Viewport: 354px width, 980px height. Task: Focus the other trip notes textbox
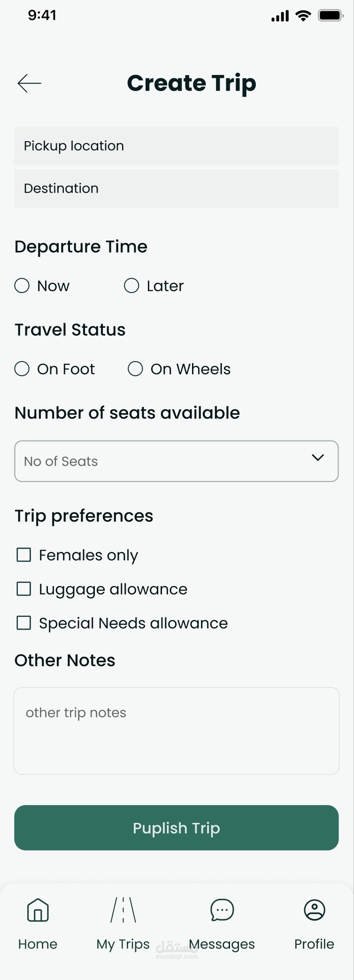point(177,731)
